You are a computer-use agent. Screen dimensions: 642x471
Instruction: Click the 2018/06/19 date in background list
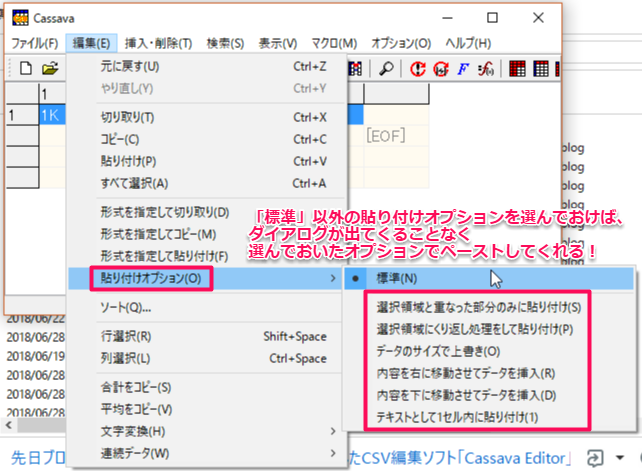[x=36, y=356]
